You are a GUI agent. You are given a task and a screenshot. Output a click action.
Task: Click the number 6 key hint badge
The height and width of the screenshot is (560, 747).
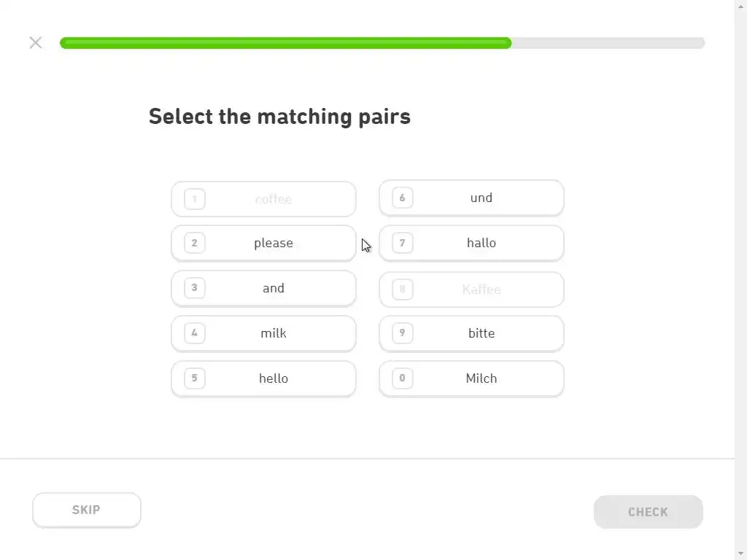(x=402, y=198)
